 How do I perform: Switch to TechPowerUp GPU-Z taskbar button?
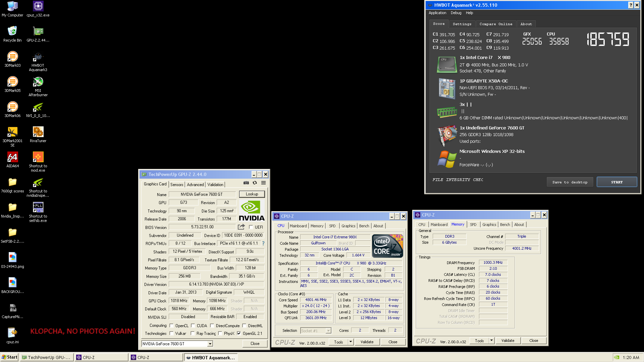(x=47, y=358)
